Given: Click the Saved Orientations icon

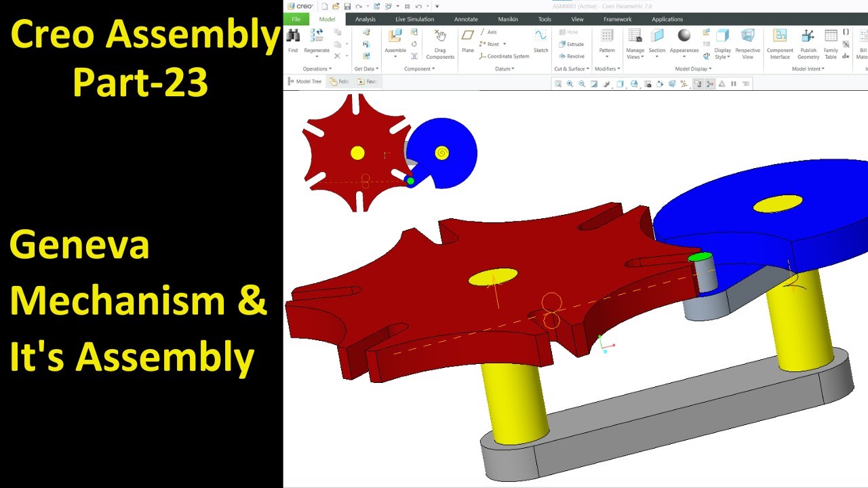Looking at the screenshot, I should click(x=634, y=84).
